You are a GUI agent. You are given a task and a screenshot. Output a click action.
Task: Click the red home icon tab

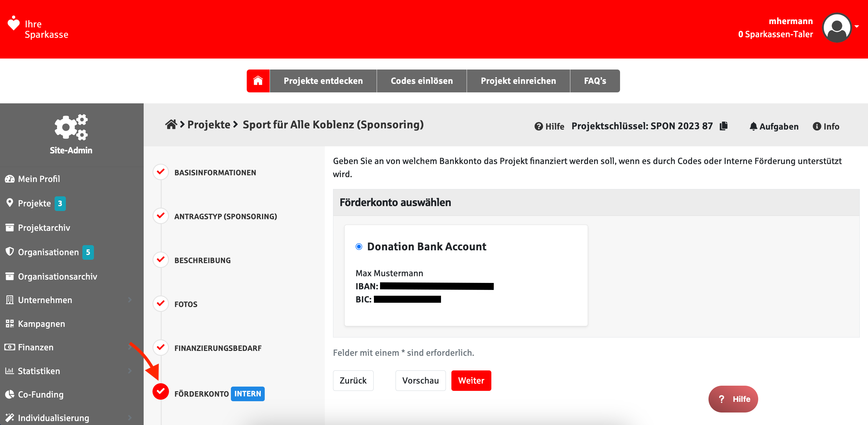click(x=258, y=81)
